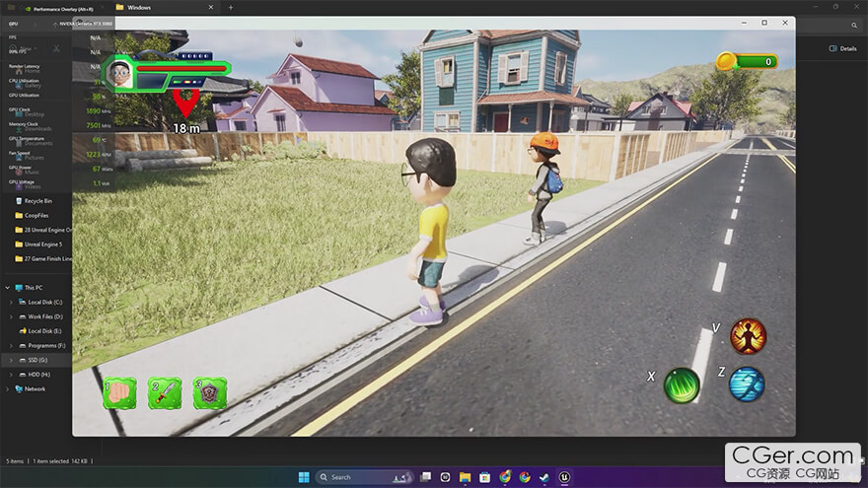Click the red waypoint marker
The width and height of the screenshot is (868, 488).
(186, 104)
